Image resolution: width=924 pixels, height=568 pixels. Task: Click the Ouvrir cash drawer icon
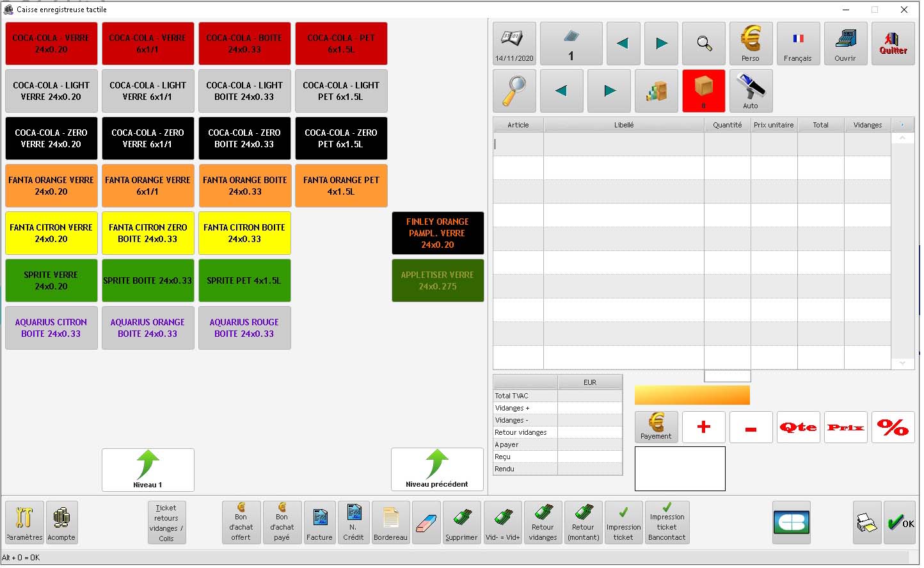pyautogui.click(x=845, y=44)
